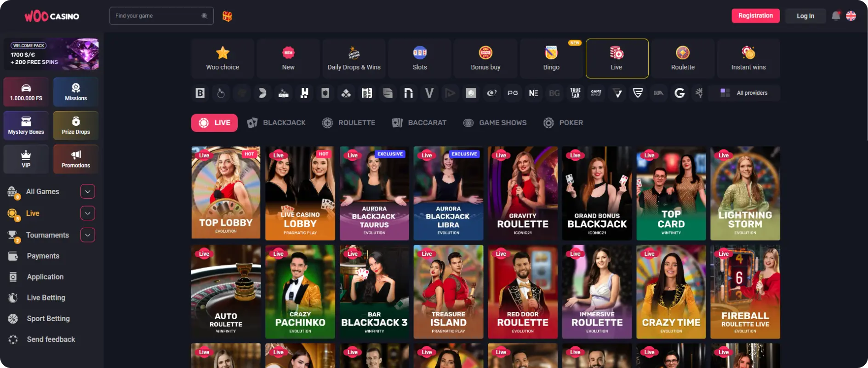This screenshot has width=868, height=368.
Task: Open Top Lobby game thumbnail
Action: coord(226,193)
